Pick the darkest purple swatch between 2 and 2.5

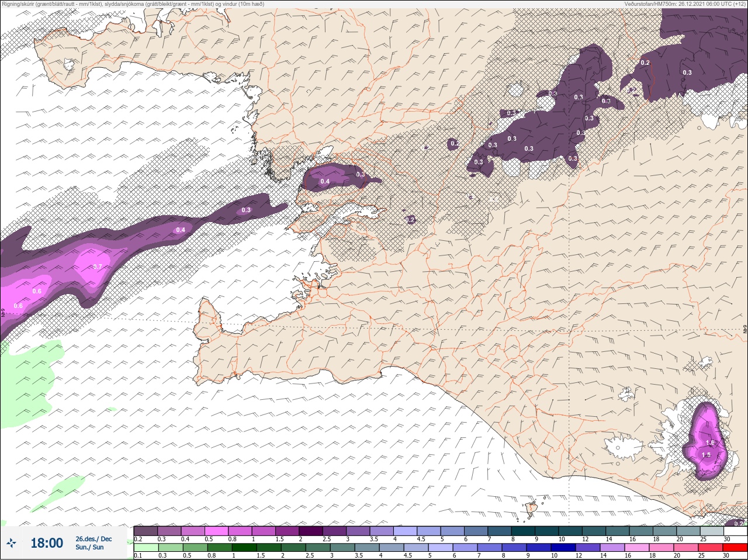[311, 531]
